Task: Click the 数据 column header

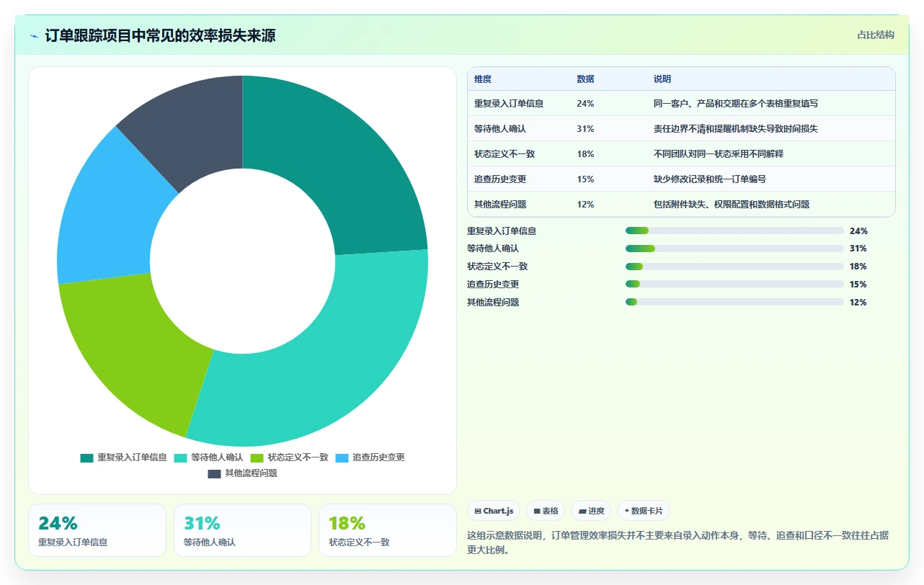Action: coord(585,79)
